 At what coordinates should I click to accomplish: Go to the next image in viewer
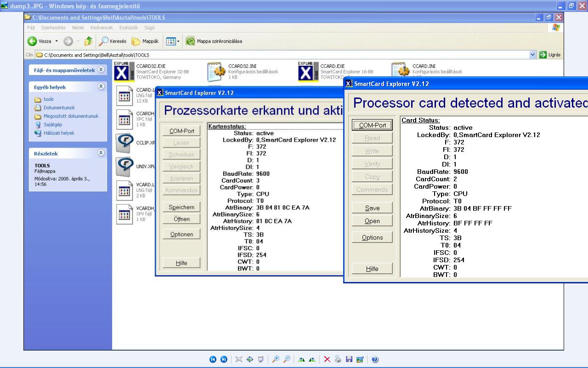[x=224, y=359]
